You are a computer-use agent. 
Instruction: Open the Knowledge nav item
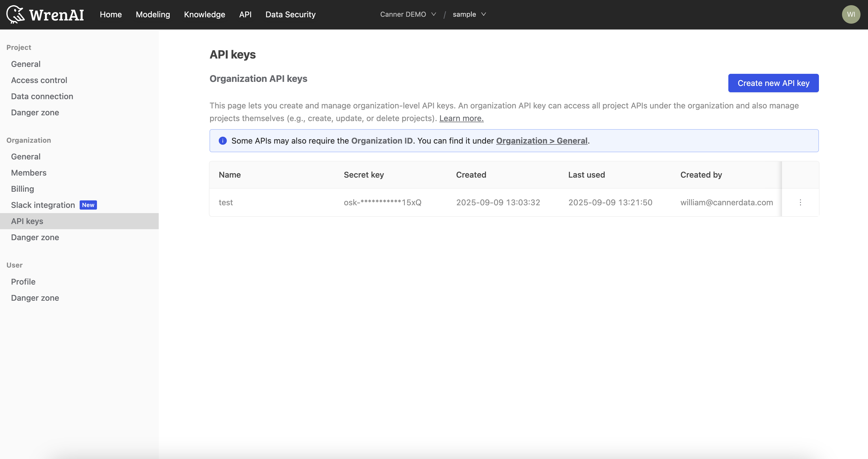click(x=205, y=14)
